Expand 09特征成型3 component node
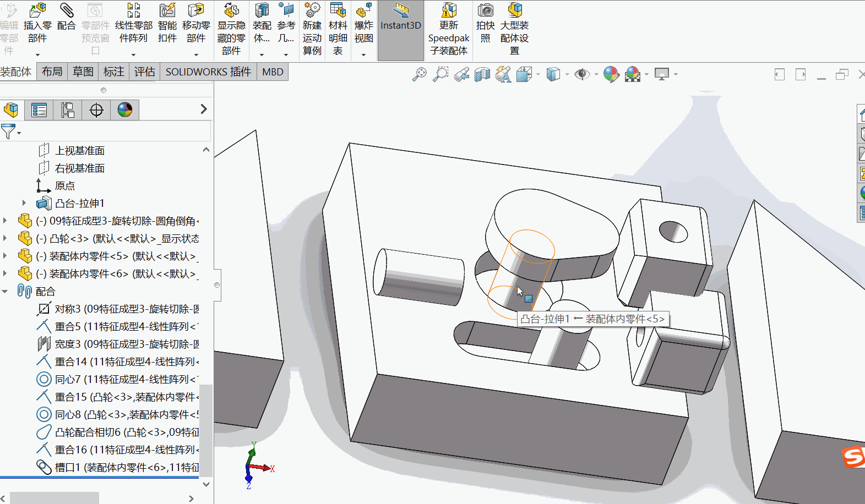Viewport: 865px width, 504px height. tap(5, 221)
